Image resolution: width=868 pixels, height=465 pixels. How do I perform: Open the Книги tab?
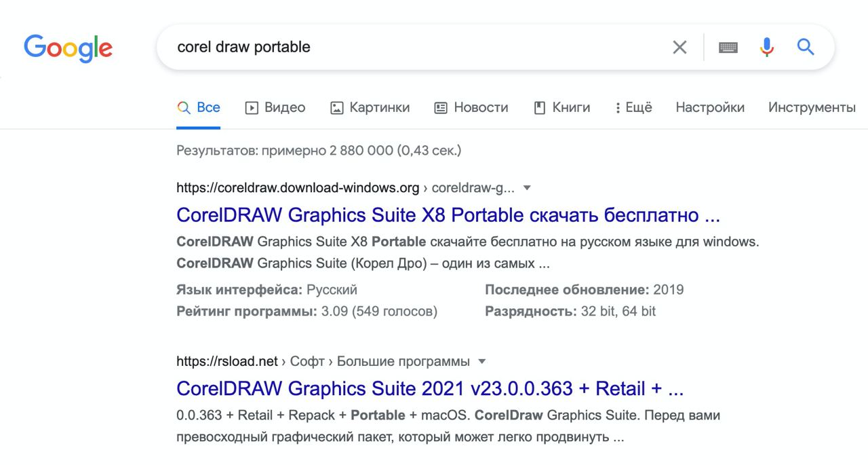[x=562, y=107]
